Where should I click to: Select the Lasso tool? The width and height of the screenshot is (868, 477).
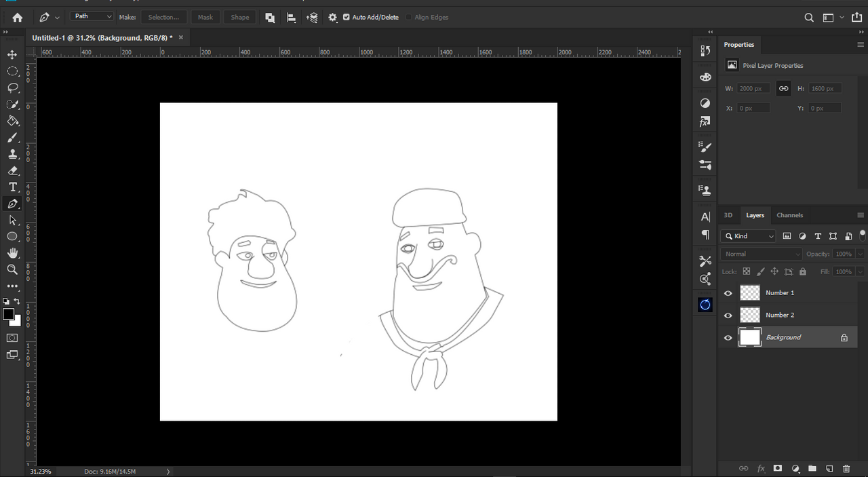click(12, 88)
